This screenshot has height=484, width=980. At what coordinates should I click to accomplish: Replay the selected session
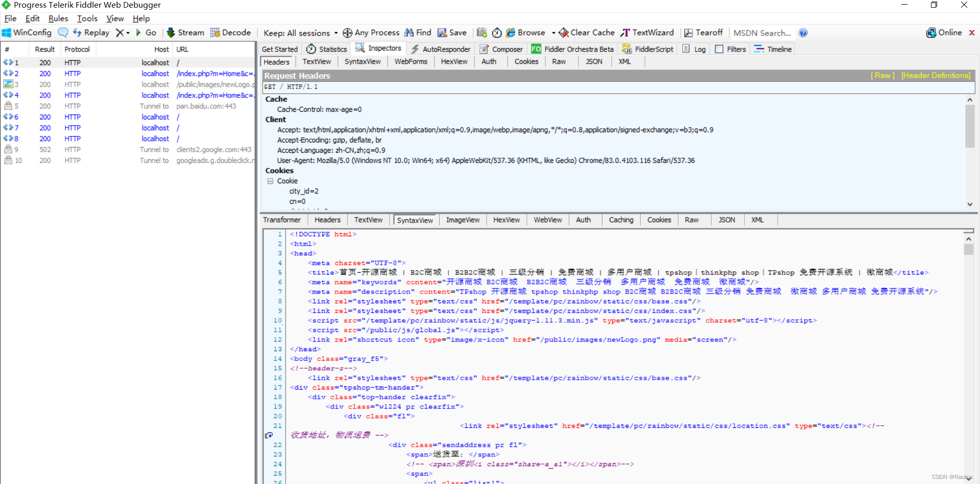(91, 33)
